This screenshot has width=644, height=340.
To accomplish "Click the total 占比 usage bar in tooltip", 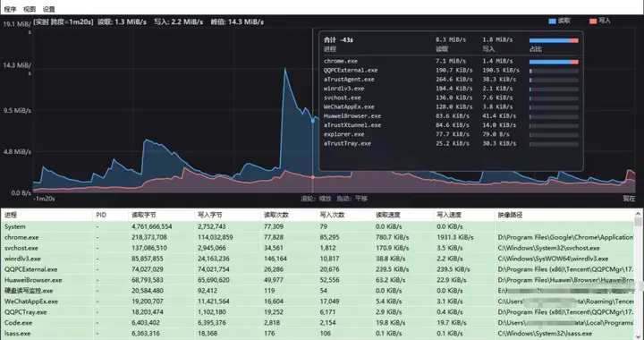I will tap(554, 40).
